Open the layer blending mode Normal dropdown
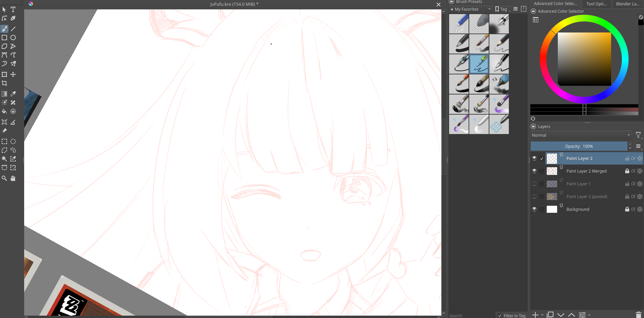This screenshot has height=318, width=644. (581, 135)
